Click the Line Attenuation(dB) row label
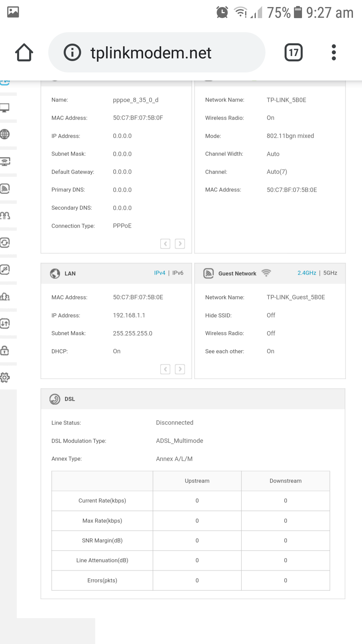Screen dimensions: 362x644 (102, 560)
